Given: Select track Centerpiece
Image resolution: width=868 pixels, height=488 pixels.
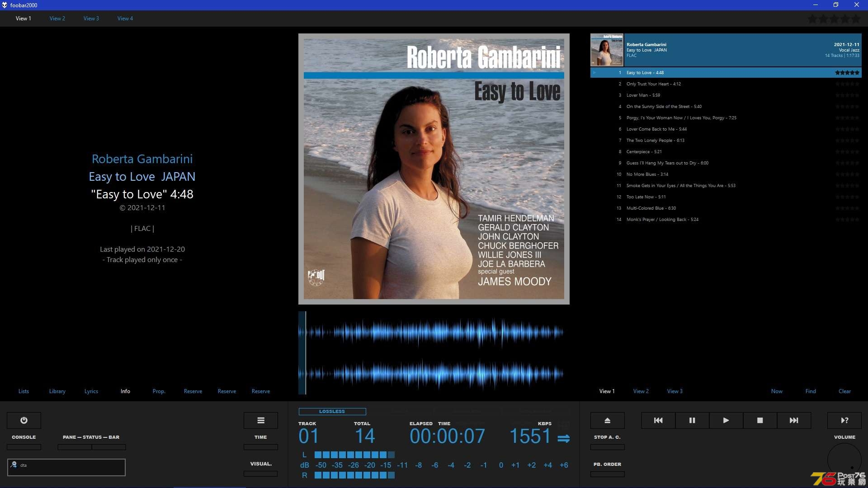Looking at the screenshot, I should [726, 152].
